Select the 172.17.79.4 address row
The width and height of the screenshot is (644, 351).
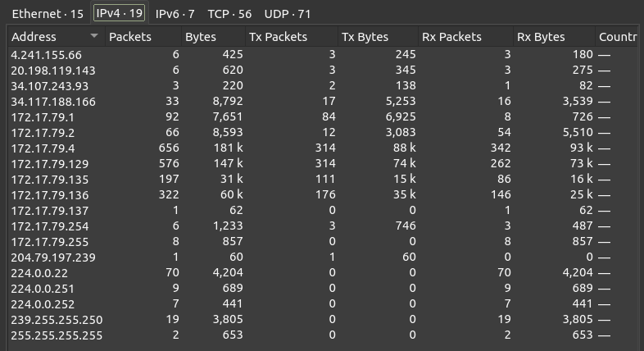(x=43, y=148)
